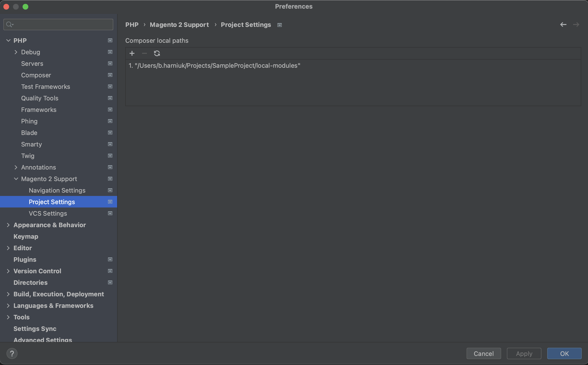This screenshot has height=365, width=588.
Task: Add a new Composer local path
Action: pyautogui.click(x=132, y=53)
